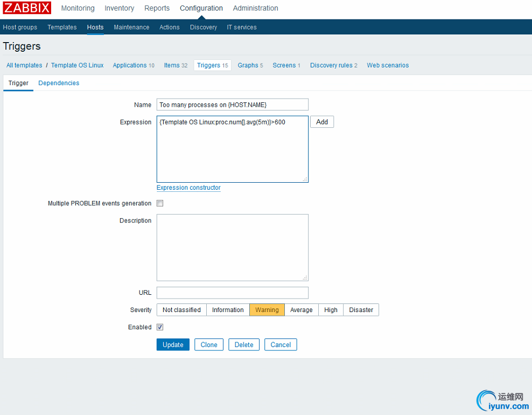The image size is (532, 415).
Task: Set severity to High
Action: coord(331,310)
